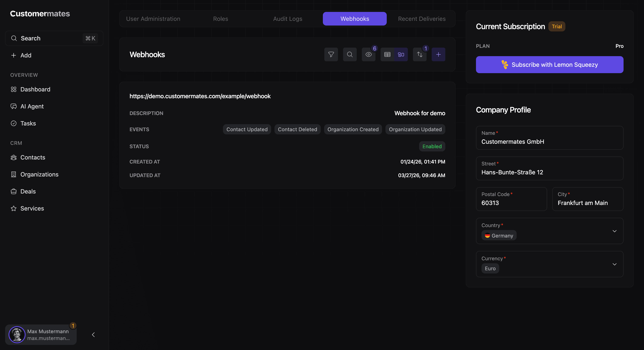Select AI Agent in the sidebar
Image resolution: width=644 pixels, height=350 pixels.
click(x=32, y=106)
